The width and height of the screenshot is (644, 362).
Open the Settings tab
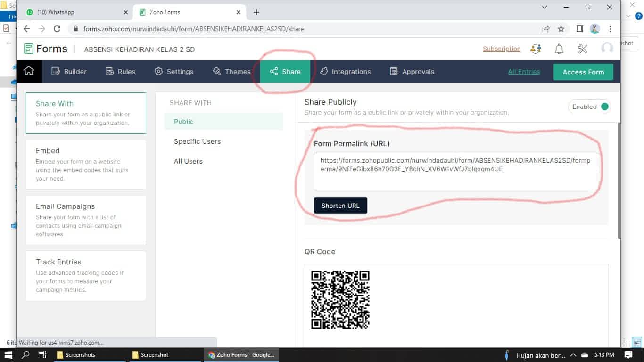pos(174,72)
